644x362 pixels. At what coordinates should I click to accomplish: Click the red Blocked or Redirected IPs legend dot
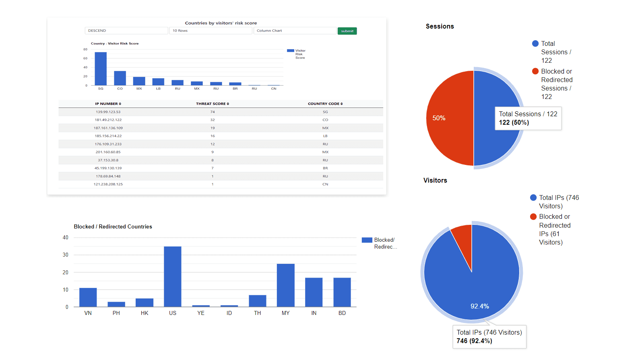point(533,216)
